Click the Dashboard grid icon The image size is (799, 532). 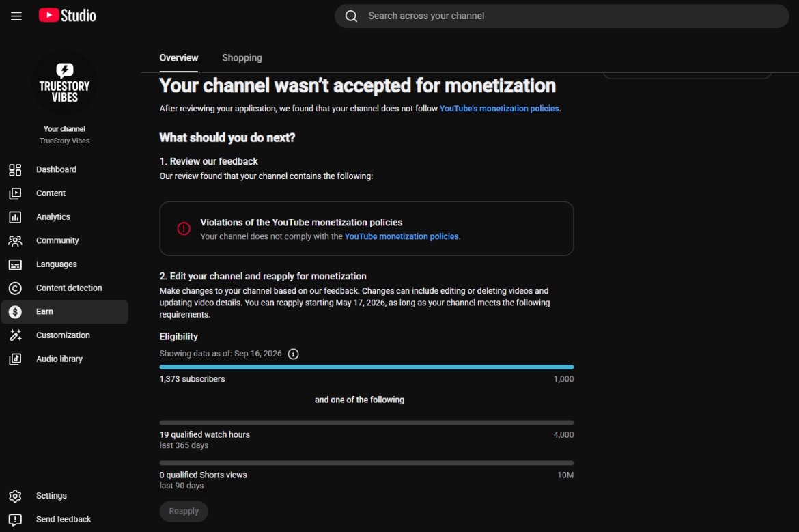tap(15, 169)
